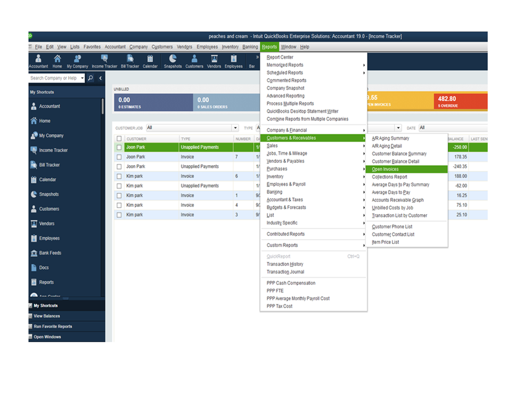Click the light blue 0 Sales Orders block
The image size is (532, 399).
click(x=227, y=102)
